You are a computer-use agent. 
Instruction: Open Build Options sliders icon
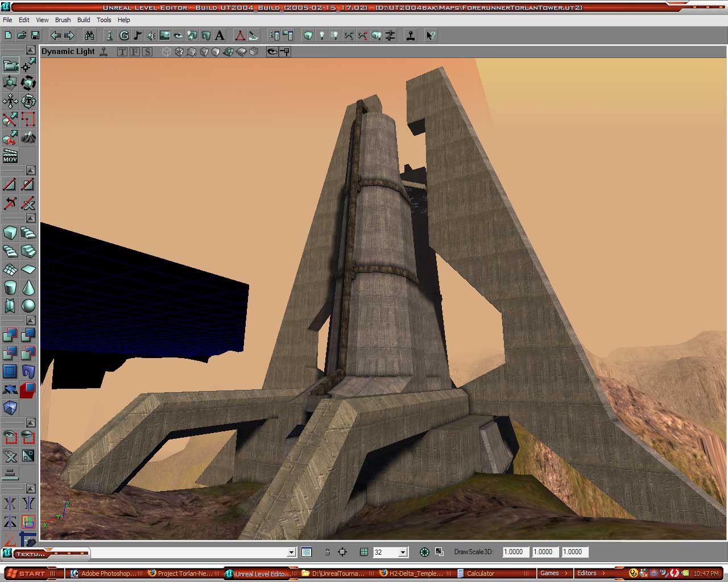pyautogui.click(x=390, y=35)
